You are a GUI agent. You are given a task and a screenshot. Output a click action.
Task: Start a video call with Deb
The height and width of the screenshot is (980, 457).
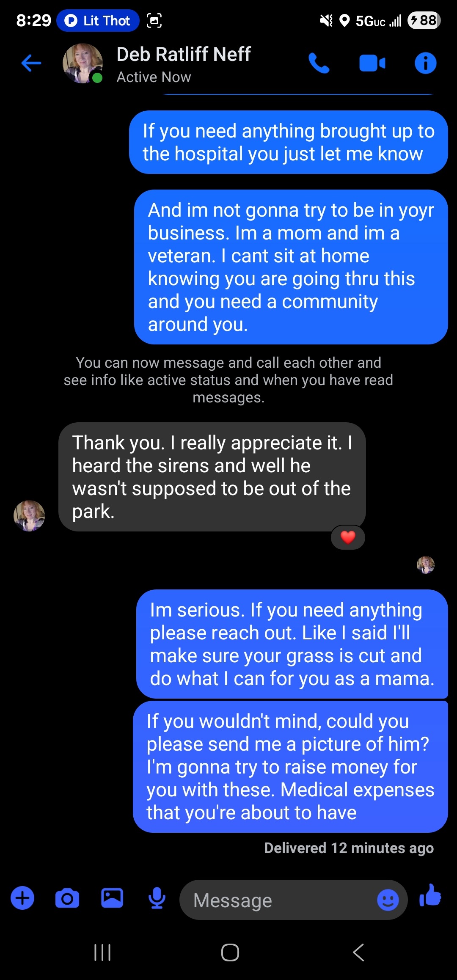tap(372, 63)
